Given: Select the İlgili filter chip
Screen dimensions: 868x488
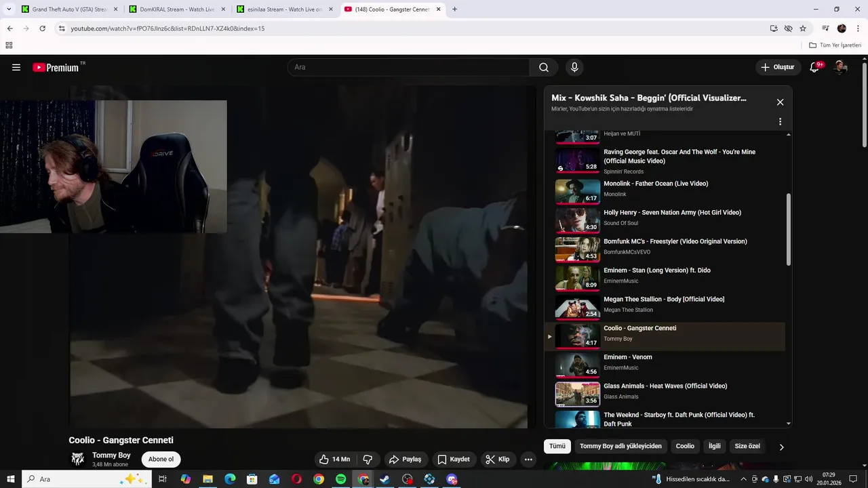Looking at the screenshot, I should [x=714, y=447].
